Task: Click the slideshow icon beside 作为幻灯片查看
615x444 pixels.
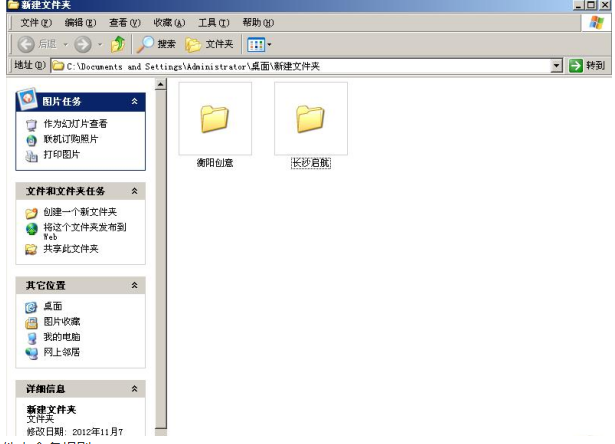Action: pos(31,125)
